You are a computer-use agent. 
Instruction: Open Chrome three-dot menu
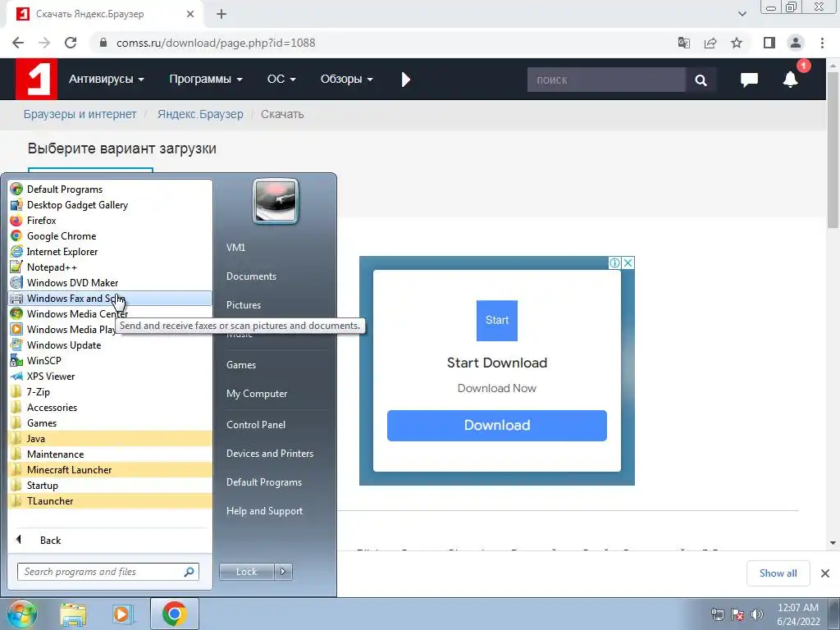(822, 43)
